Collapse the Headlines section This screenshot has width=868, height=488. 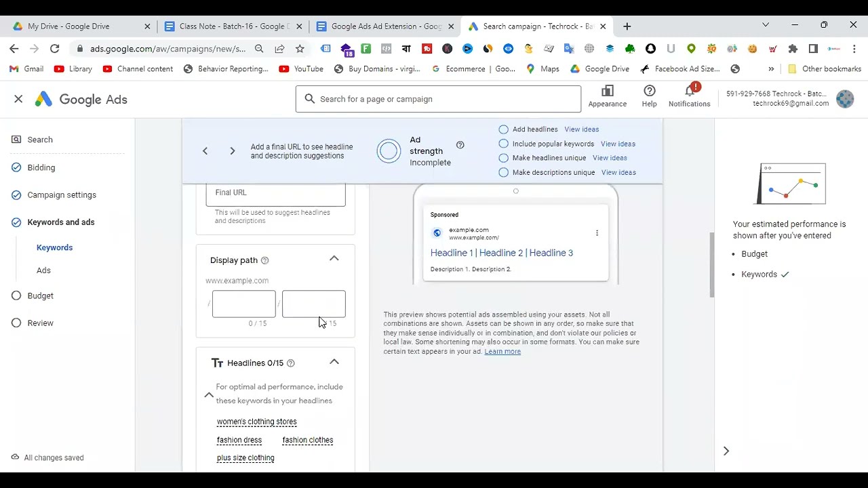click(x=334, y=362)
